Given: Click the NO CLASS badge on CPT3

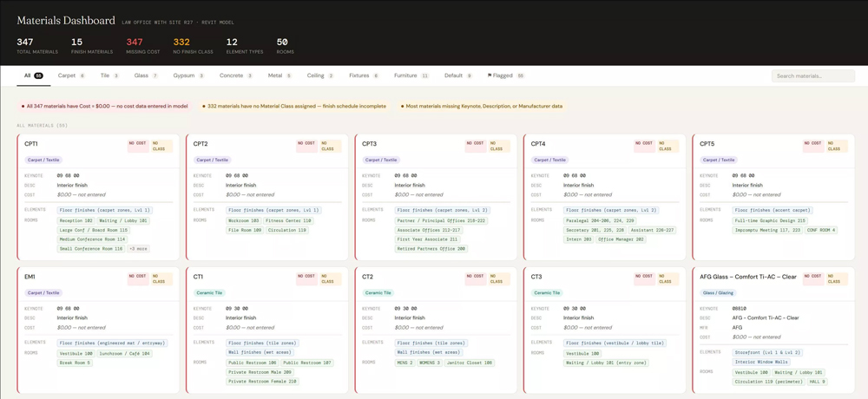Looking at the screenshot, I should (x=499, y=146).
